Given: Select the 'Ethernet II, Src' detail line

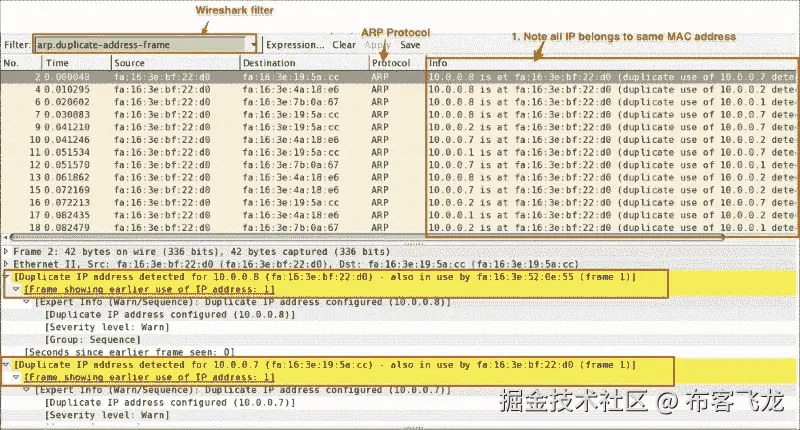Looking at the screenshot, I should pyautogui.click(x=296, y=264).
